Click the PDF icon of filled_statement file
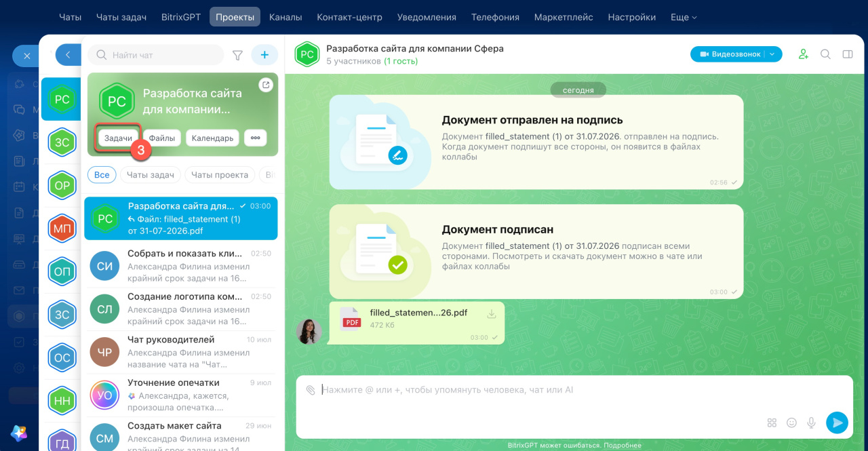868x451 pixels. pyautogui.click(x=351, y=318)
